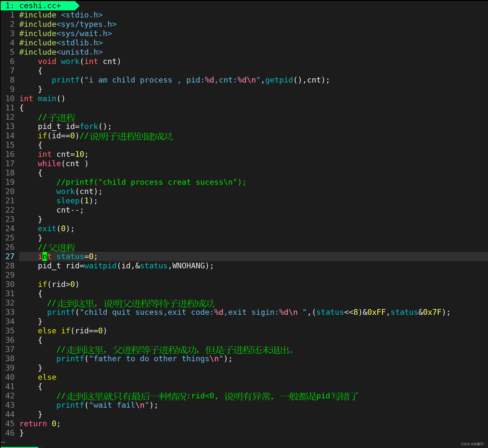This screenshot has width=488, height=448.
Task: Click the green cursor block on line 27
Action: pyautogui.click(x=45, y=256)
